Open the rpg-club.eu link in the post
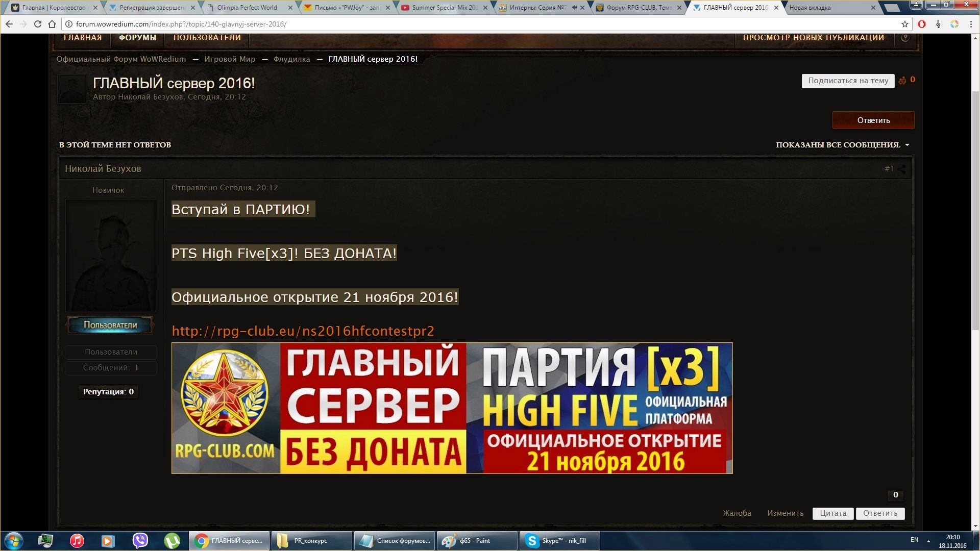This screenshot has width=980, height=551. (x=303, y=331)
